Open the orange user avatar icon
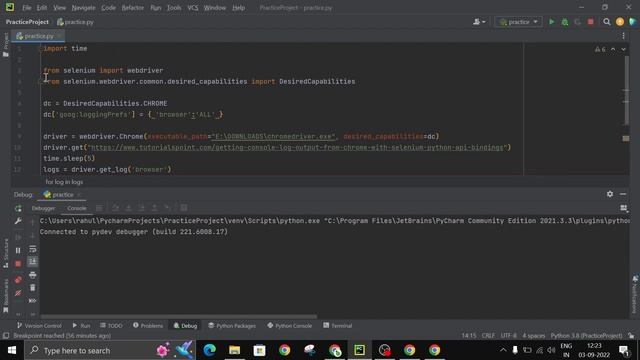This screenshot has height=360, width=640. point(620,22)
